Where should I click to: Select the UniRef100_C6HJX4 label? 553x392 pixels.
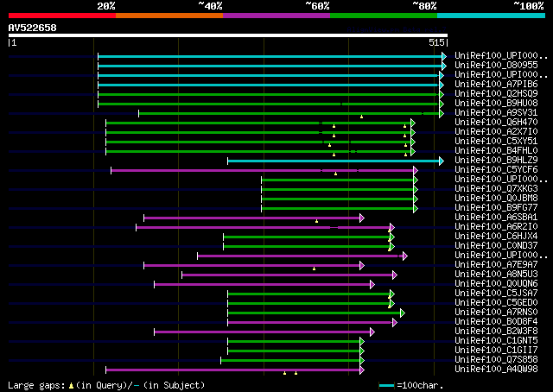496,237
